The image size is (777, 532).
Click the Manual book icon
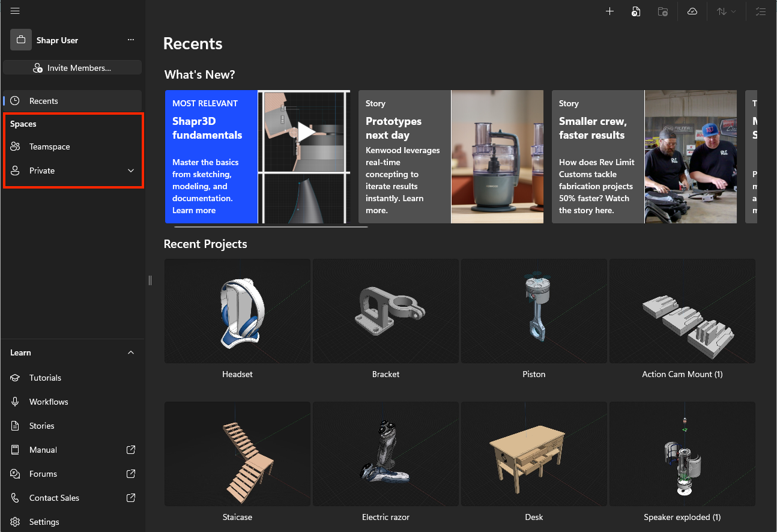pos(16,450)
